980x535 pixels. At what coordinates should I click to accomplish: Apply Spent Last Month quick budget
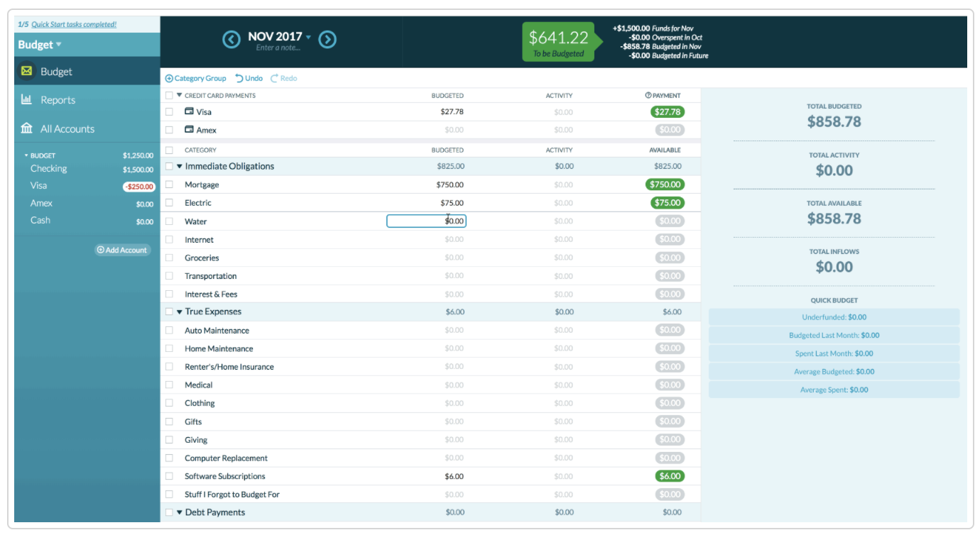coord(834,353)
